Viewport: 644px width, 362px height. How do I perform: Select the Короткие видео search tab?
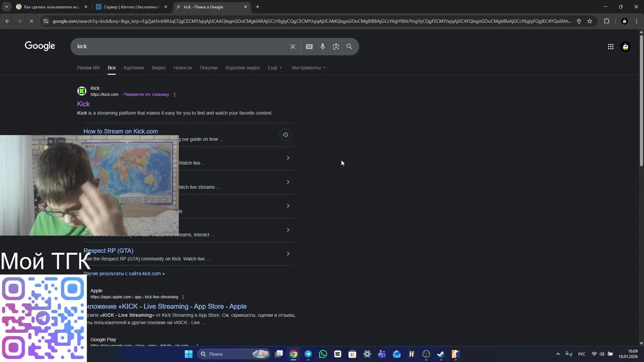(243, 68)
